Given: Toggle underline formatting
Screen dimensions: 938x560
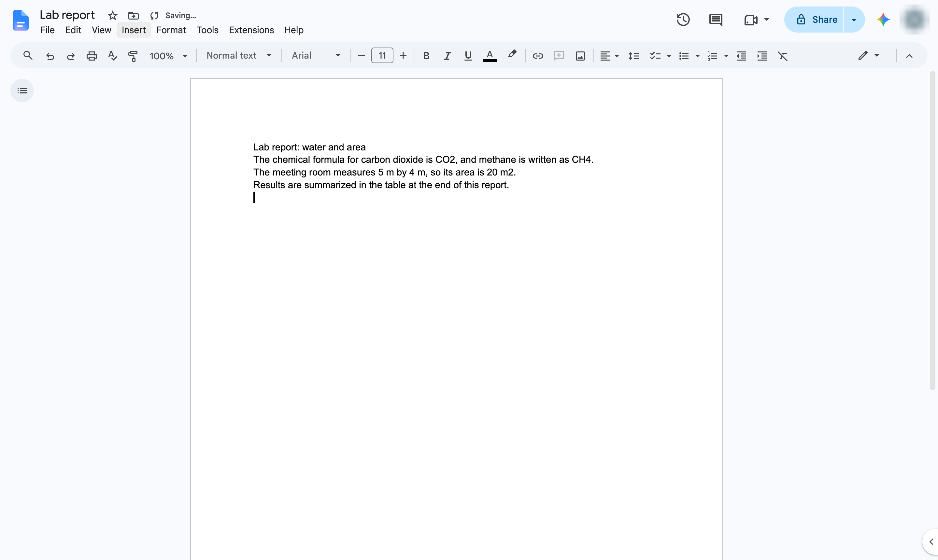Looking at the screenshot, I should click(x=468, y=56).
